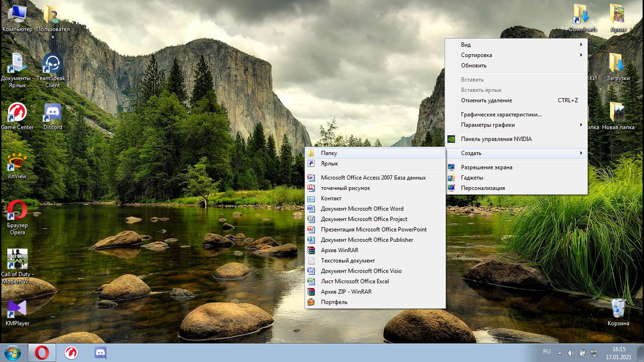Image resolution: width=644 pixels, height=362 pixels.
Task: Create Лист Microsoft Office Excel
Action: click(x=375, y=282)
